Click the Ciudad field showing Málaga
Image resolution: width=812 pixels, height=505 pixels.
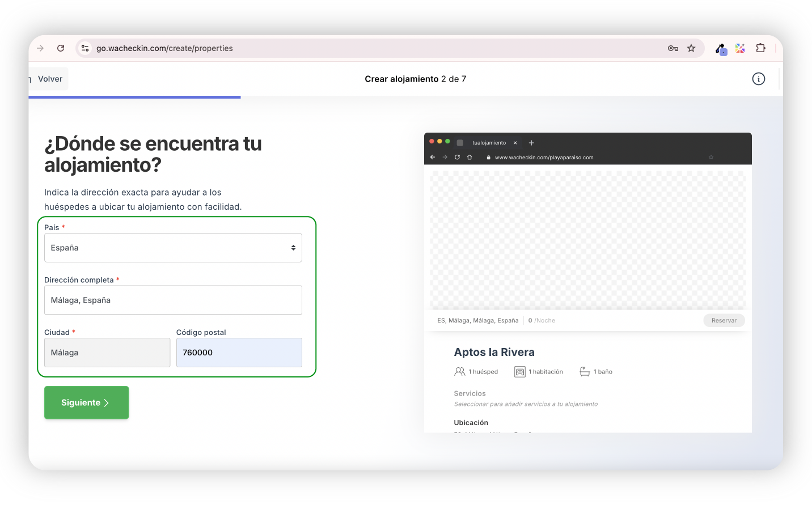[x=107, y=353]
